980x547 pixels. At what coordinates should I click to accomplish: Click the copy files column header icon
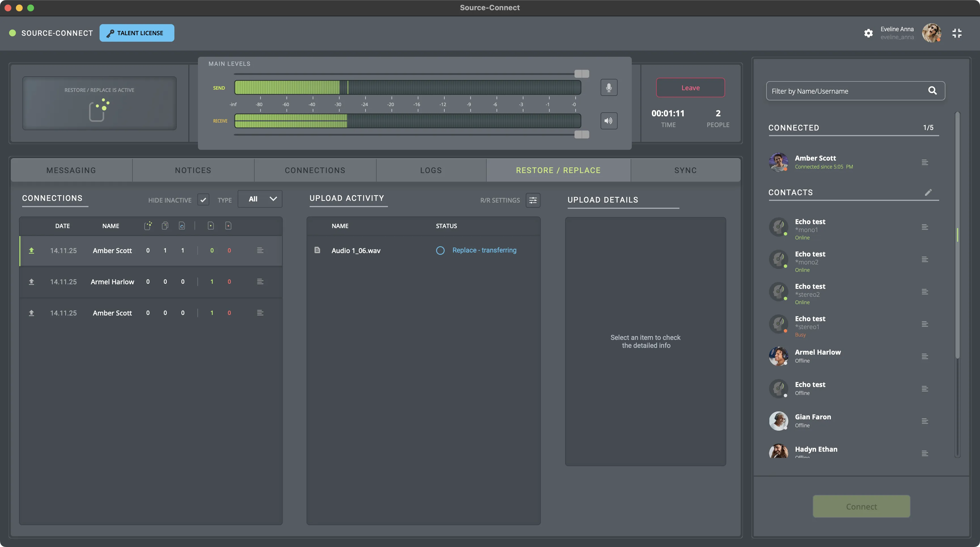(165, 226)
